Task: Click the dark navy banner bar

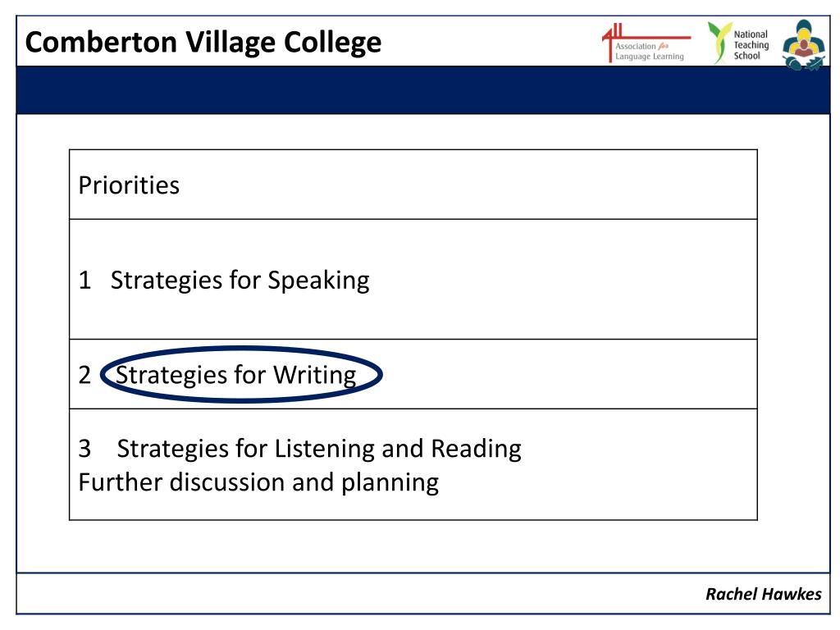Action: (x=423, y=90)
